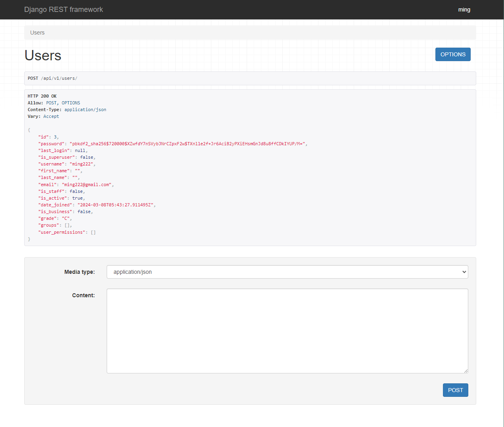
Task: Submit the form with the POST button
Action: click(455, 390)
